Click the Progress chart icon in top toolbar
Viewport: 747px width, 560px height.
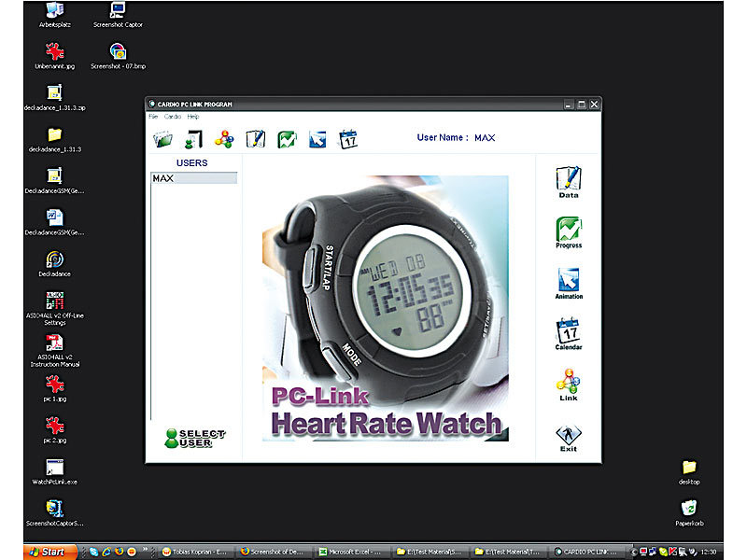click(x=287, y=139)
